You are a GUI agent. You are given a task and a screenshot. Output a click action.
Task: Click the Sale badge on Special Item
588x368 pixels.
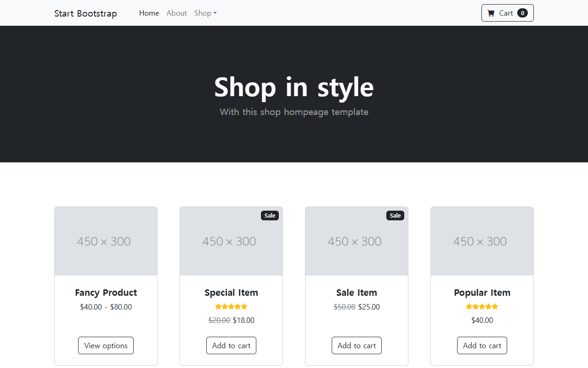270,215
